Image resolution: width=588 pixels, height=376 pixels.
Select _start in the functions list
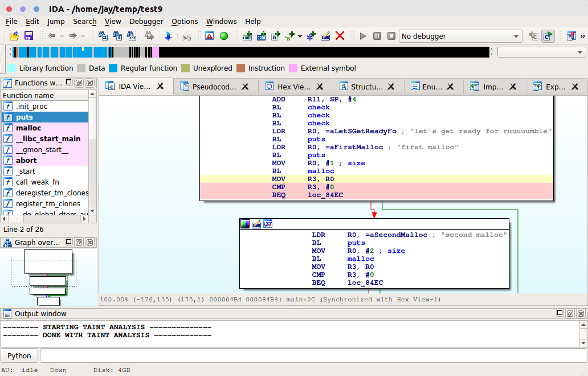pyautogui.click(x=45, y=171)
